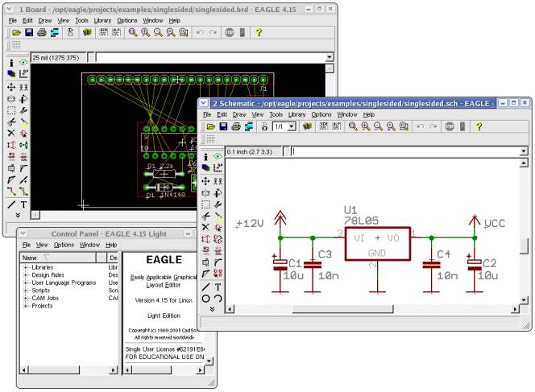
Task: Open command line dropdown in Board window
Action: pyautogui.click(x=330, y=57)
